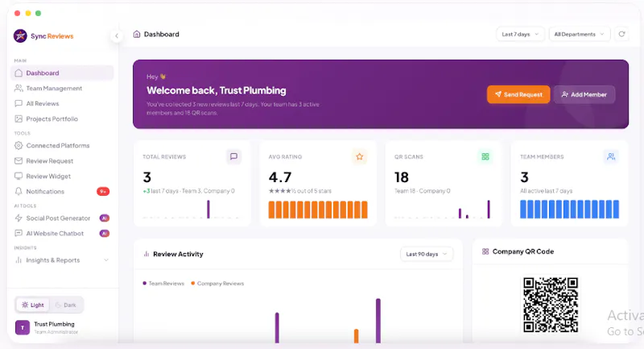Click the QR Scans value 18

401,177
